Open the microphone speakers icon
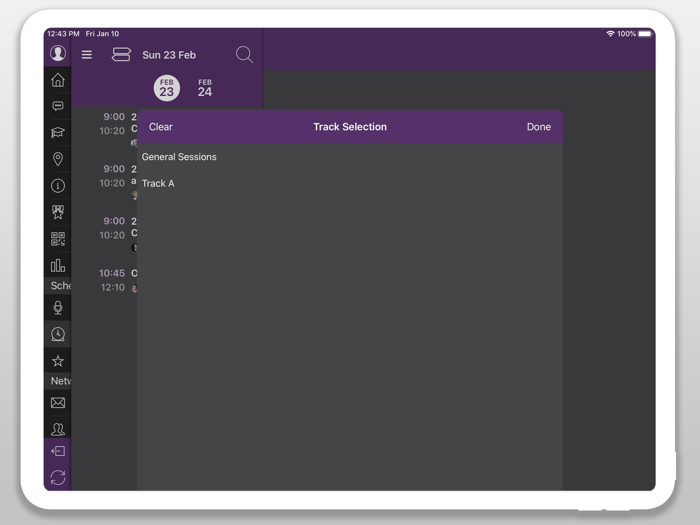The width and height of the screenshot is (700, 525). (58, 307)
